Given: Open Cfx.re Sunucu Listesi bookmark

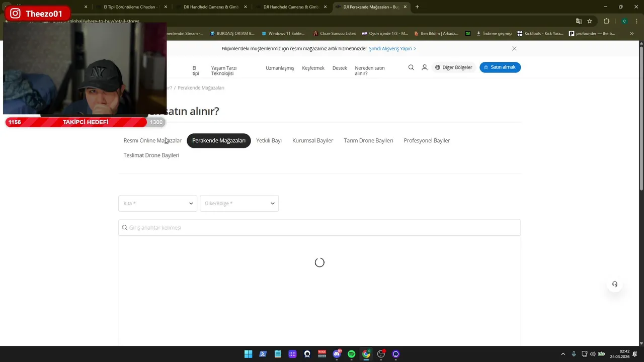Looking at the screenshot, I should click(335, 34).
